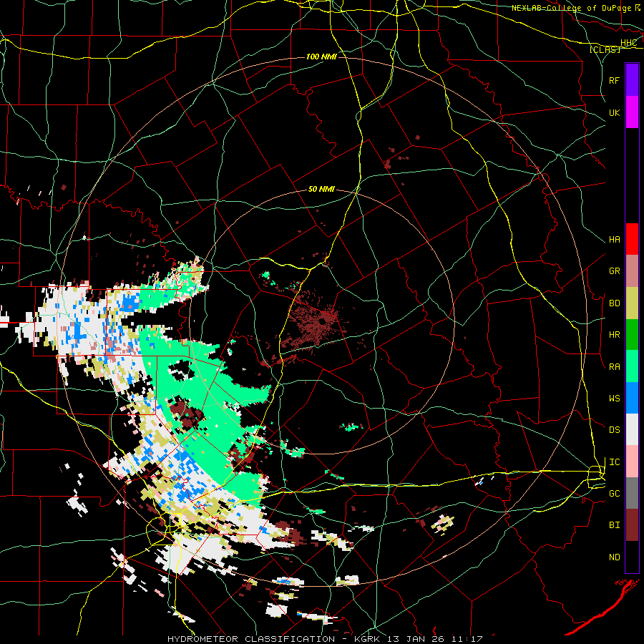Image resolution: width=644 pixels, height=644 pixels.
Task: Click the 100 NMI range ring label
Action: [x=321, y=57]
